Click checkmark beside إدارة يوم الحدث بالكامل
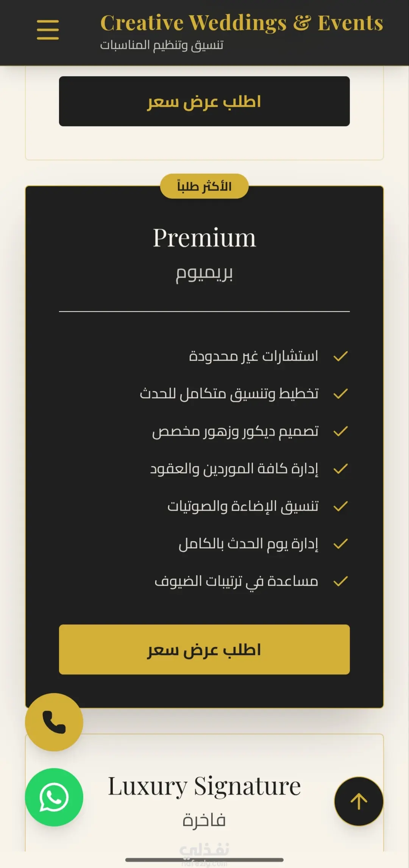The image size is (409, 868). coord(340,544)
